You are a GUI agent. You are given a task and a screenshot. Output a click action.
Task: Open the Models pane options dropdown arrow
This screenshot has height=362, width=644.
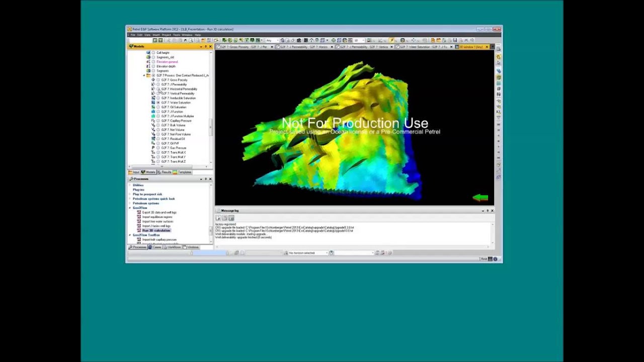pyautogui.click(x=201, y=46)
